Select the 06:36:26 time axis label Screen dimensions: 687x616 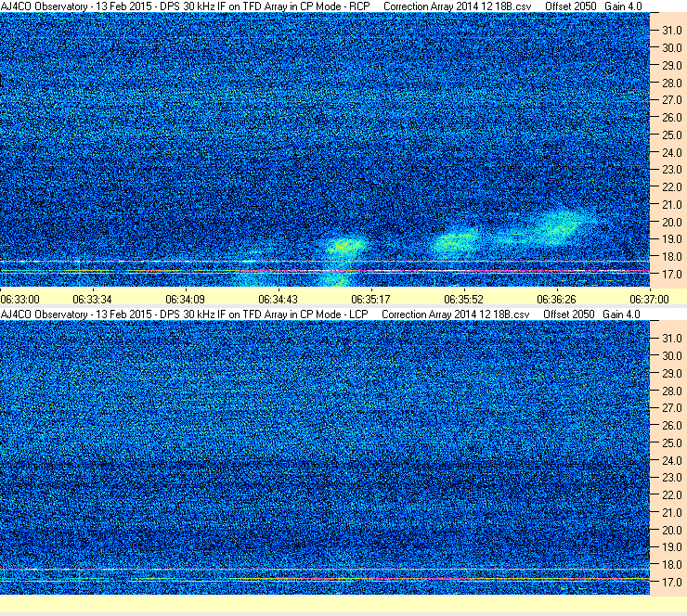tap(556, 300)
